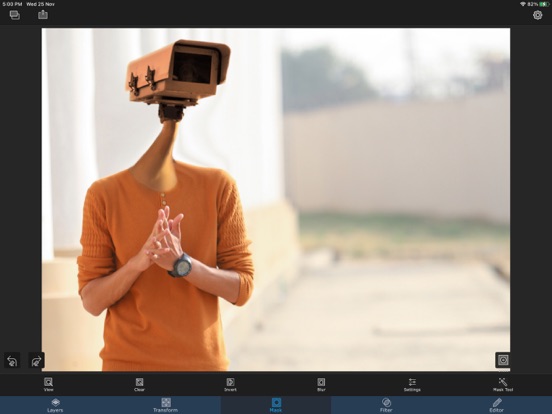Tap the status bar clock 5:03 PM
552x414 pixels.
(x=12, y=4)
